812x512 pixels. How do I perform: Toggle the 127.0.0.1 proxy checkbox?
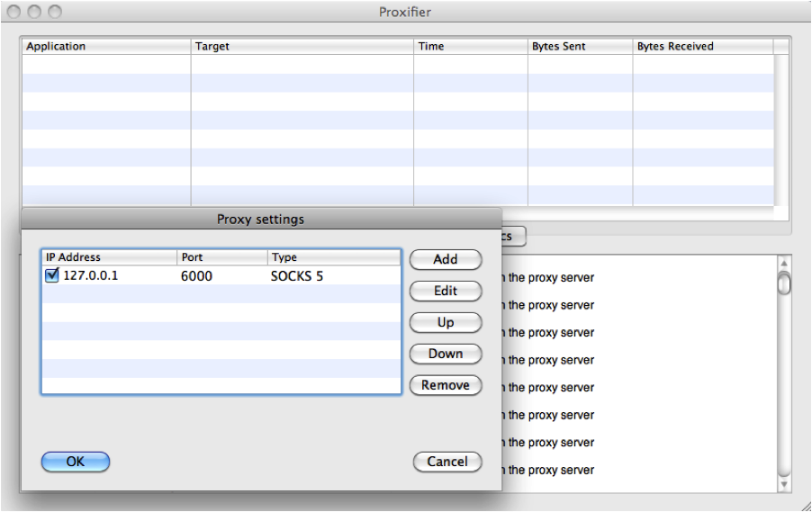52,274
